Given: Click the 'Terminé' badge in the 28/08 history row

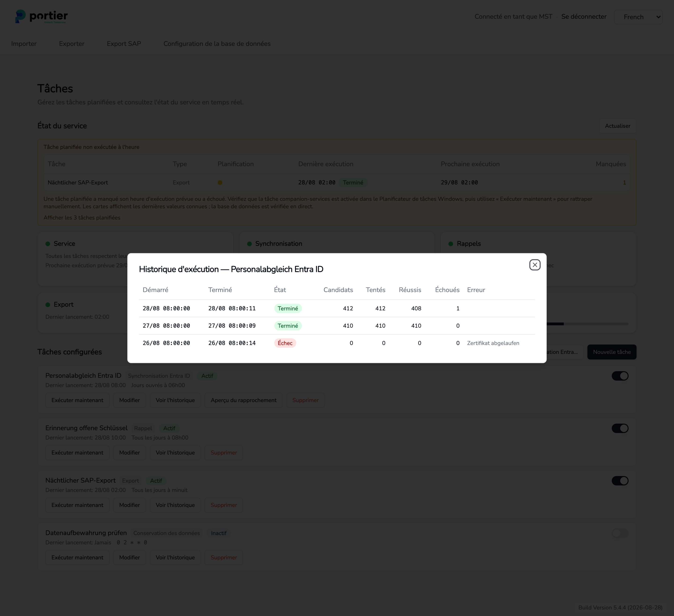Looking at the screenshot, I should [x=288, y=309].
